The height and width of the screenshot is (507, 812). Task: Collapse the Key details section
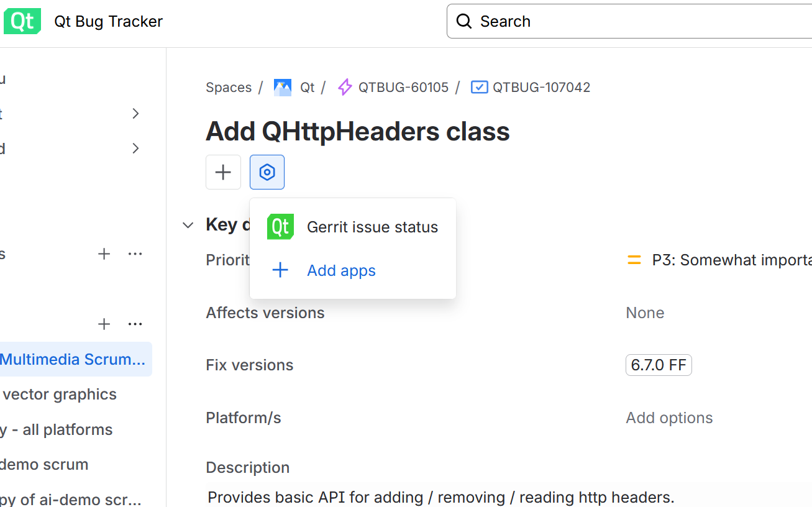click(x=188, y=225)
